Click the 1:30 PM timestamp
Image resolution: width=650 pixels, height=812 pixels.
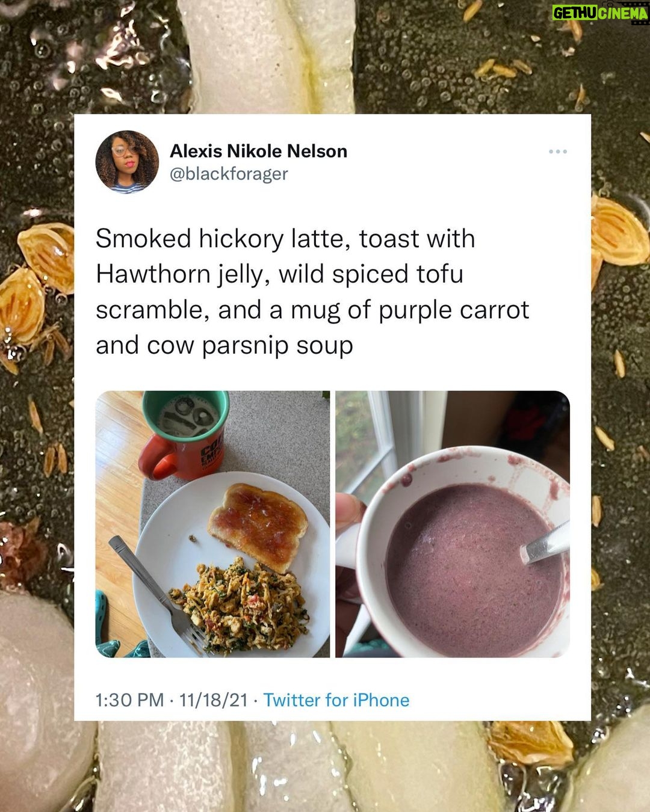129,700
